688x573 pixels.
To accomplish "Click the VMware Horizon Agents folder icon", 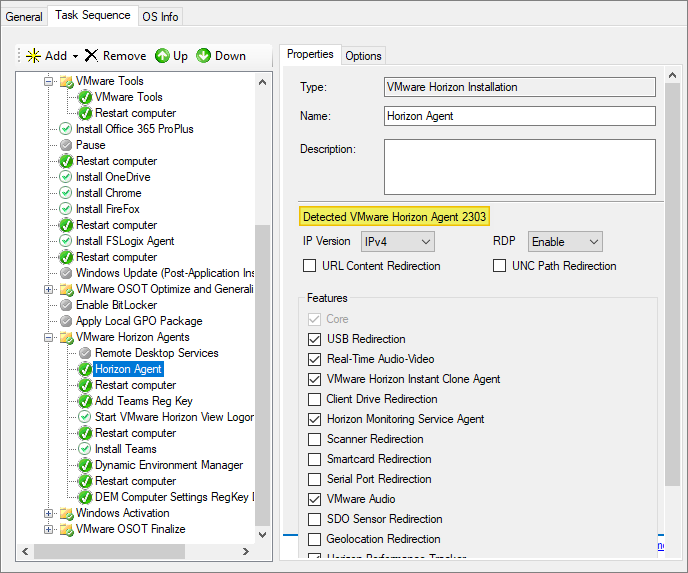I will [x=66, y=337].
